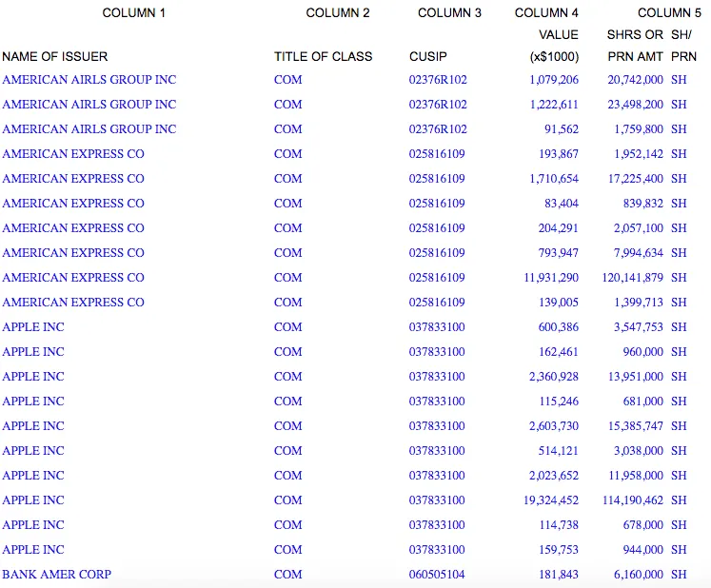The width and height of the screenshot is (711, 588).
Task: Click the value 19,324,452
Action: [551, 500]
